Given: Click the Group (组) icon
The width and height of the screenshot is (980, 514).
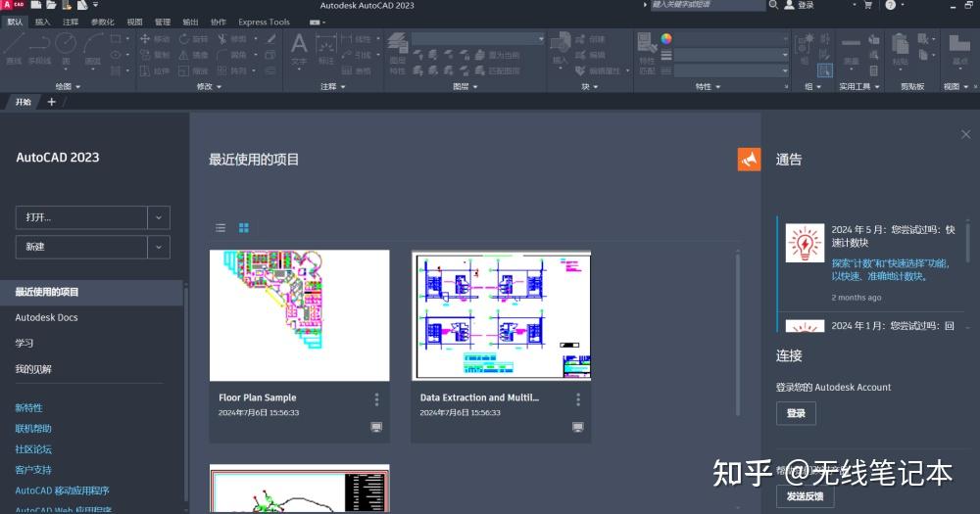Looking at the screenshot, I should tap(804, 44).
